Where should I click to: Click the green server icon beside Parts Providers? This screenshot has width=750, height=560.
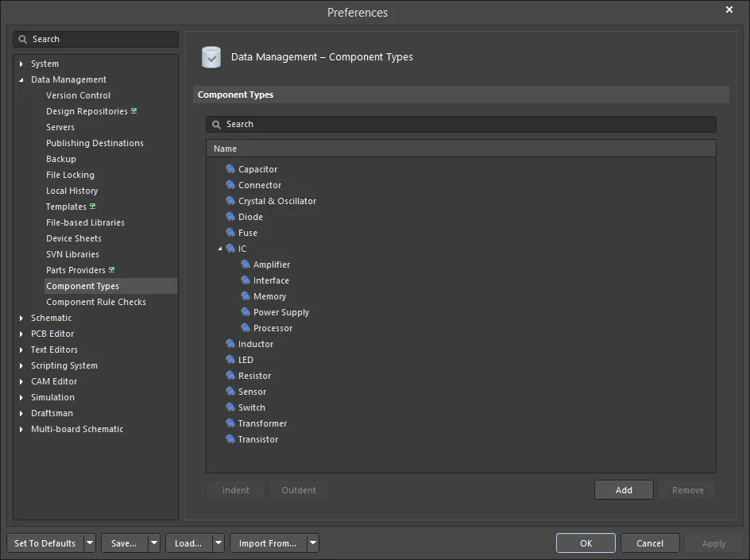[111, 270]
